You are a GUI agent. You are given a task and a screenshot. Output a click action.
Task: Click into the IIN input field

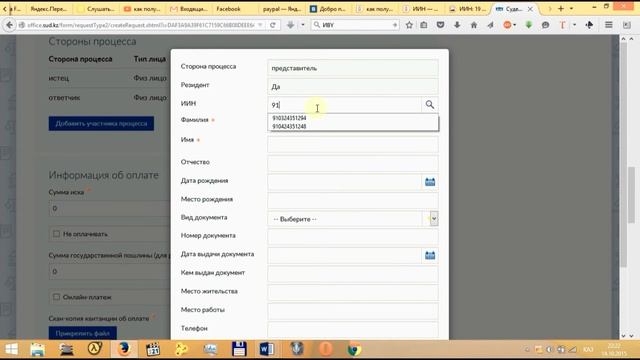[x=344, y=105]
